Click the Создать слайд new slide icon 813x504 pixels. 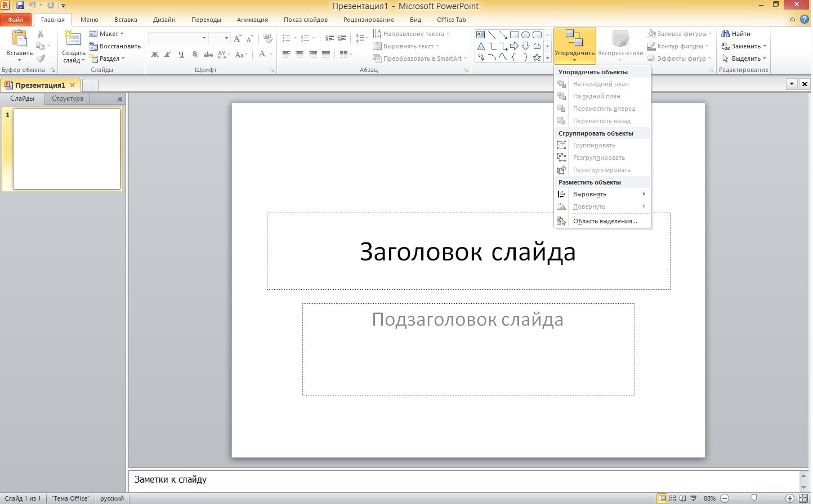(x=73, y=38)
